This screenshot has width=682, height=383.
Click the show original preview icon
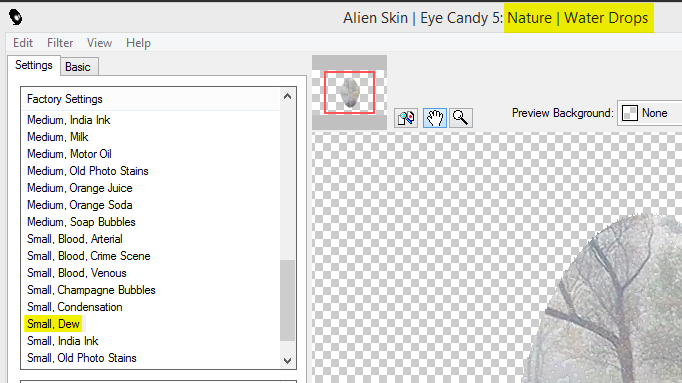406,117
